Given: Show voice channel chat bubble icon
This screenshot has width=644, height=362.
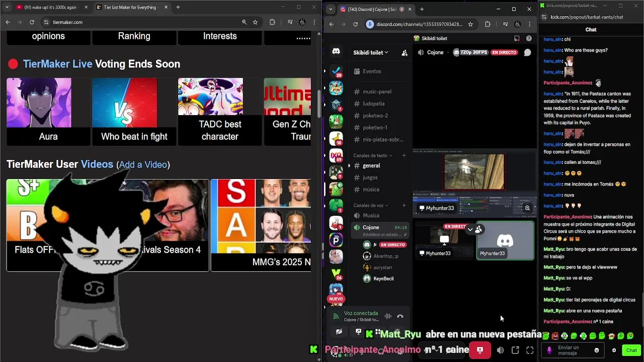Looking at the screenshot, I should [x=527, y=52].
